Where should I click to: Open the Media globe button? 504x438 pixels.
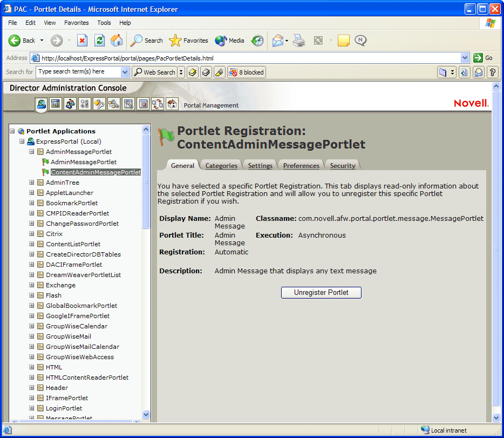[x=229, y=41]
